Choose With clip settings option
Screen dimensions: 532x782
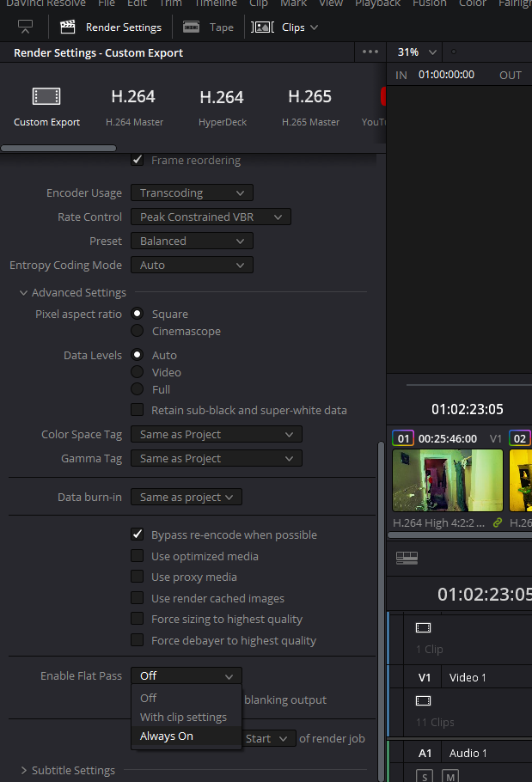pos(187,718)
